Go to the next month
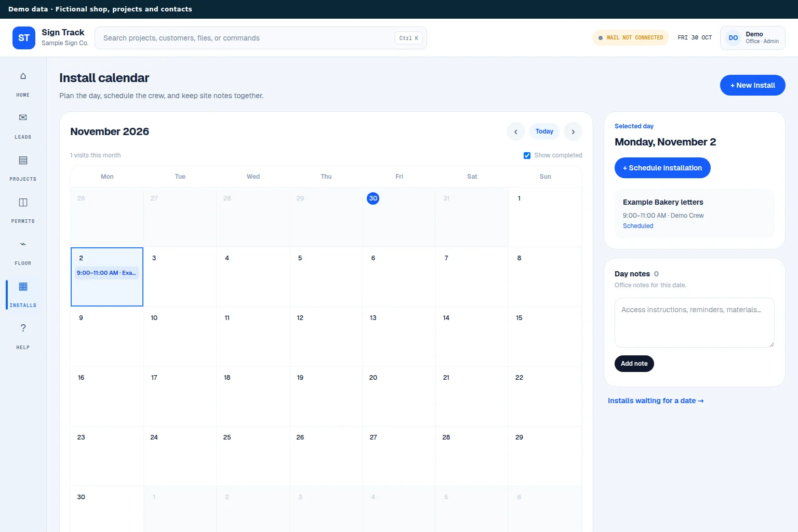This screenshot has height=532, width=798. click(573, 131)
